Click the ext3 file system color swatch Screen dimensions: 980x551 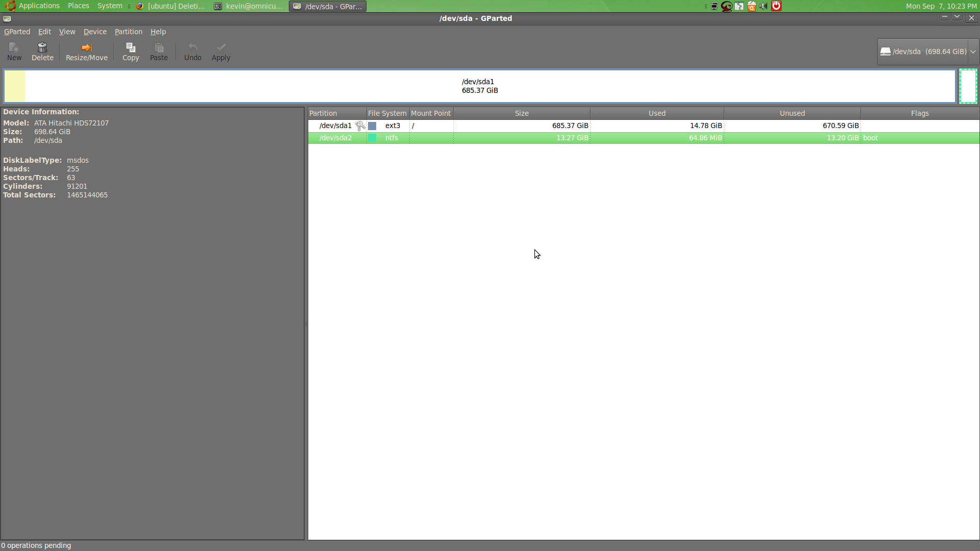372,126
